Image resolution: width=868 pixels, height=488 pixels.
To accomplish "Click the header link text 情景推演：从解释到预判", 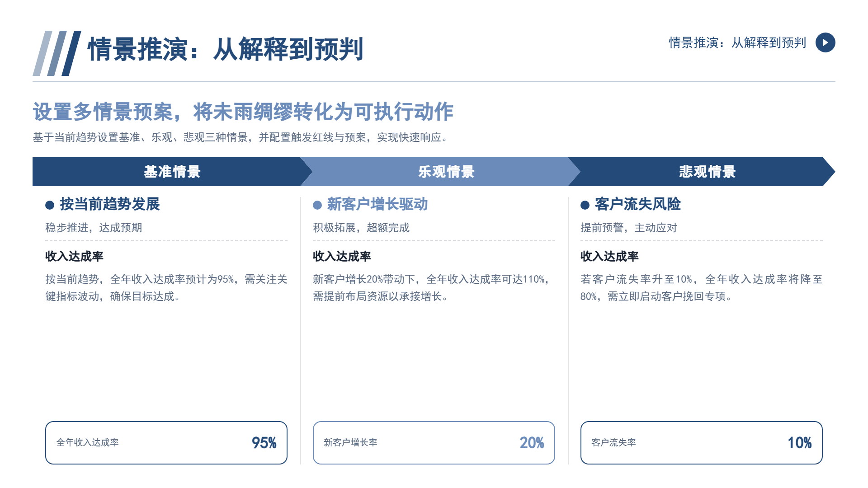I will [737, 42].
